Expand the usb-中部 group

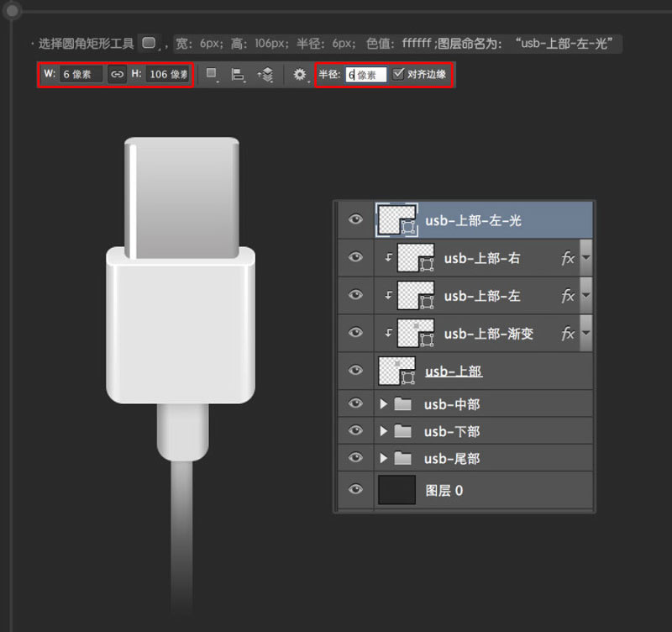pos(385,403)
